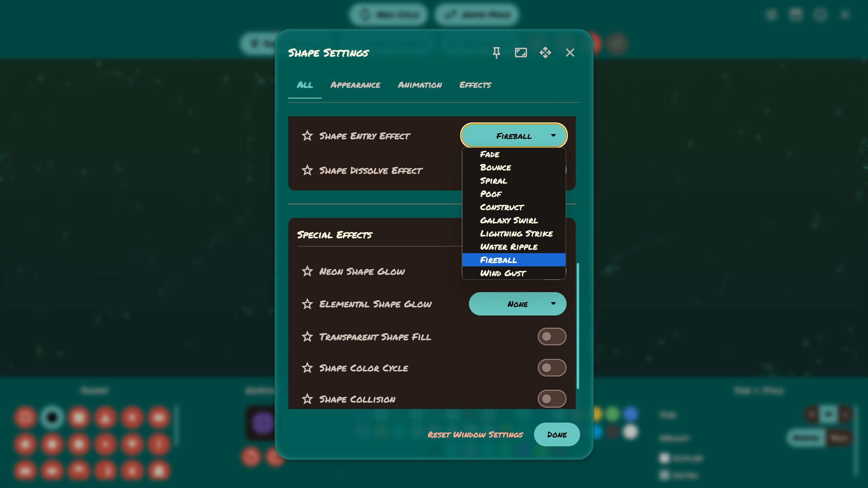Screen dimensions: 868x488
Task: Click the star next to Shape Dissolve Effect
Action: 307,170
